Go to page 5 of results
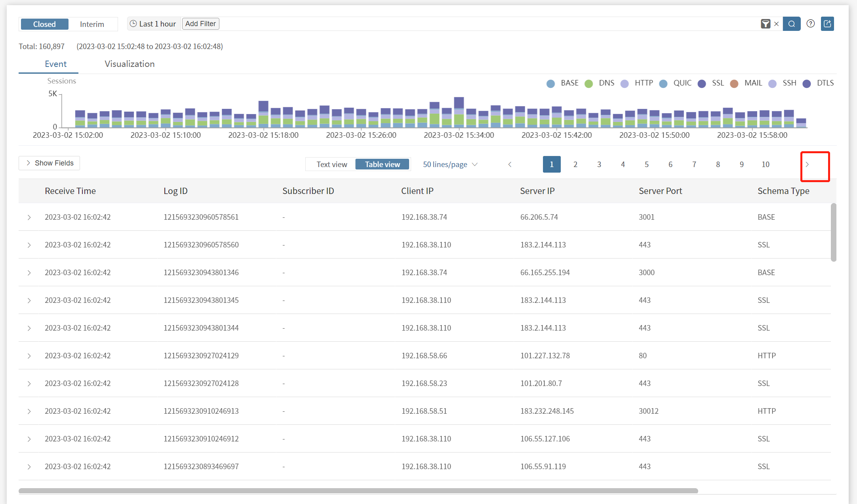The height and width of the screenshot is (504, 857). [x=646, y=164]
